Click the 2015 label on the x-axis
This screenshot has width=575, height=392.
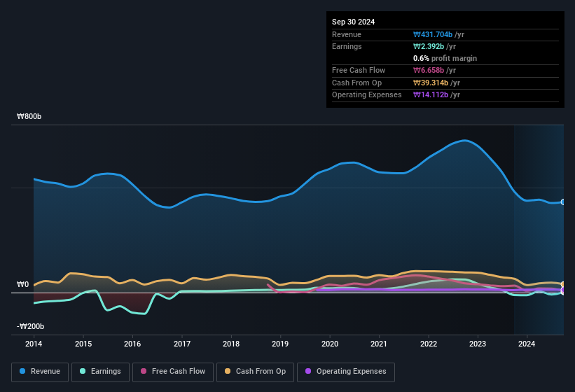tap(83, 344)
